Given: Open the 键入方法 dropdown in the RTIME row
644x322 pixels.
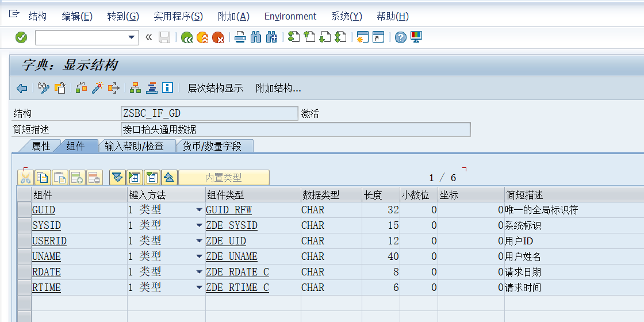Looking at the screenshot, I should pos(199,287).
